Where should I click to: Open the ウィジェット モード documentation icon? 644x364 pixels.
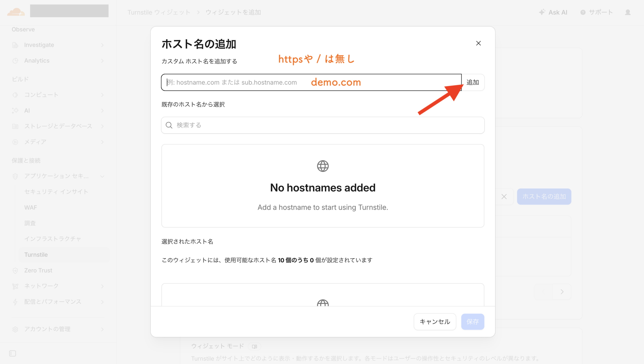point(254,346)
